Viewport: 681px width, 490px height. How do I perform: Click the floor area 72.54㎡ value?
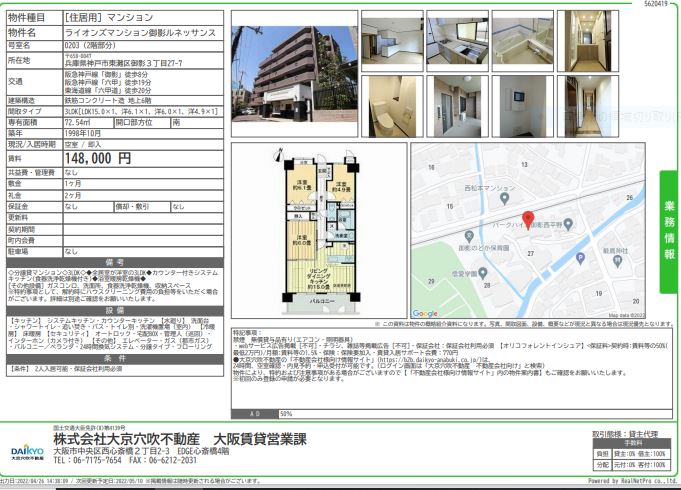click(x=77, y=122)
